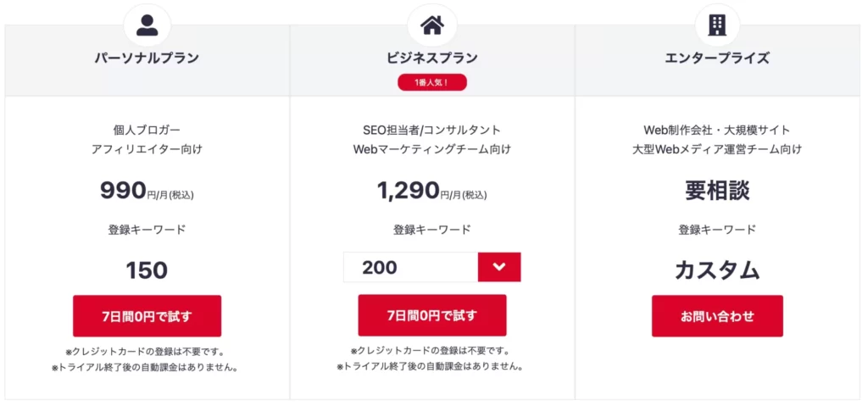
Task: Click the 990円/月 price text
Action: click(x=147, y=191)
